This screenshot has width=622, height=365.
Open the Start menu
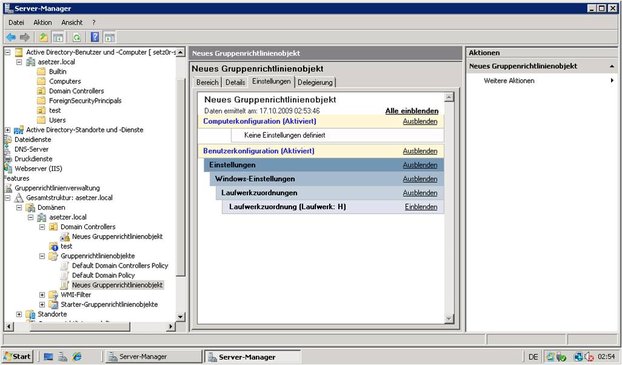click(17, 356)
